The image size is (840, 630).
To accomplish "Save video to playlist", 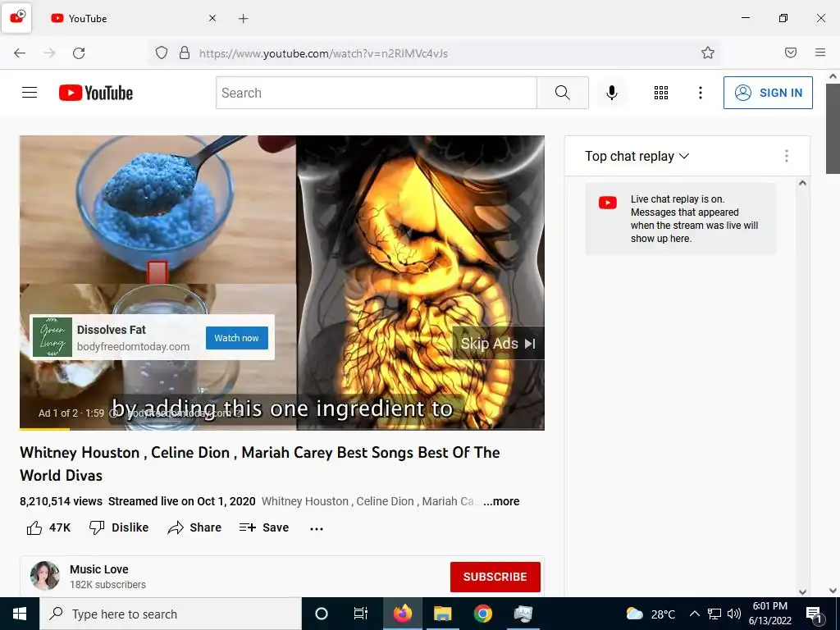I will coord(263,527).
